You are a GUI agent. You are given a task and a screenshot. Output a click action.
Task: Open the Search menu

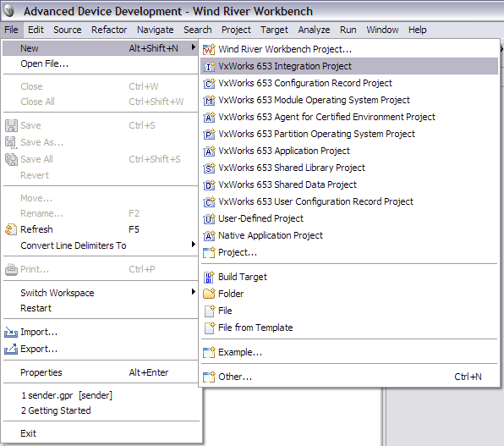point(198,30)
